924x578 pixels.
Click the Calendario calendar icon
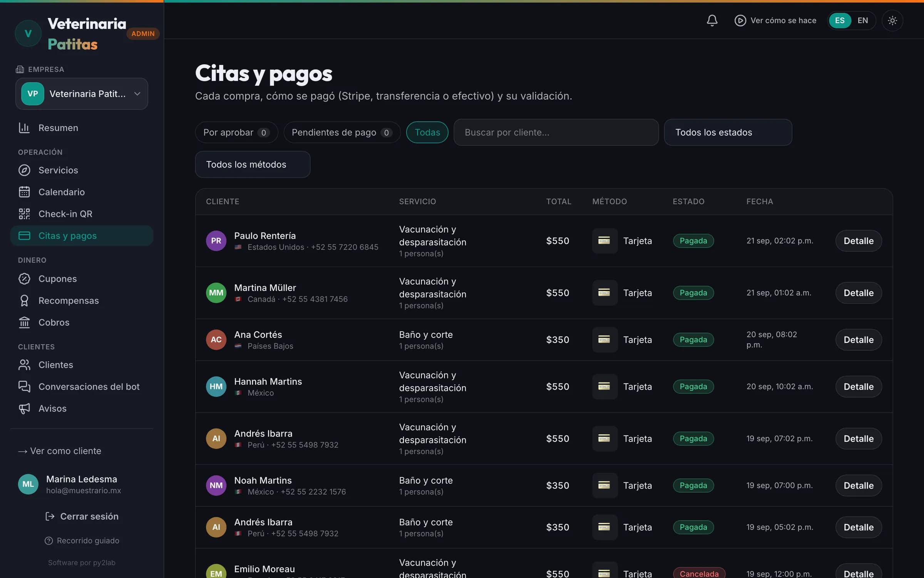(24, 192)
